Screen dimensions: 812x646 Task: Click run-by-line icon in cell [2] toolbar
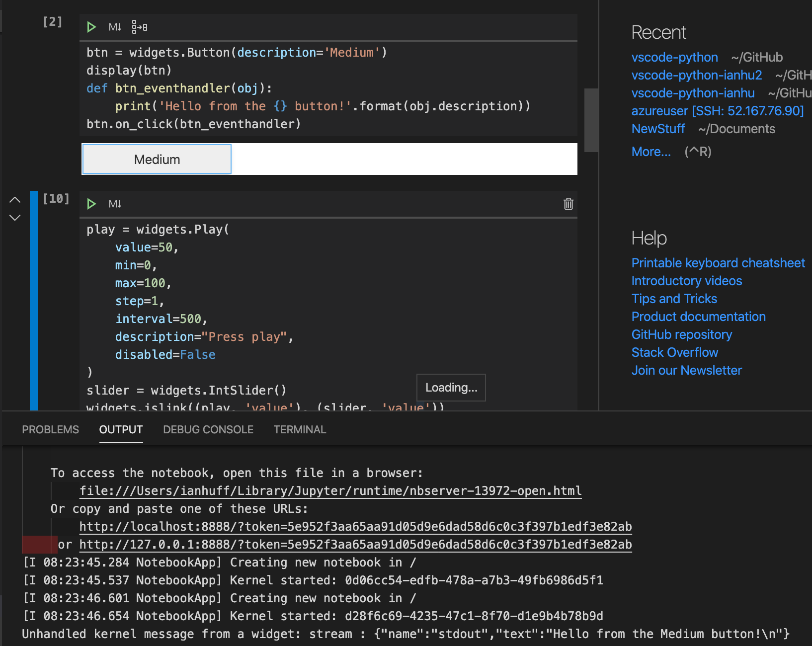(139, 27)
